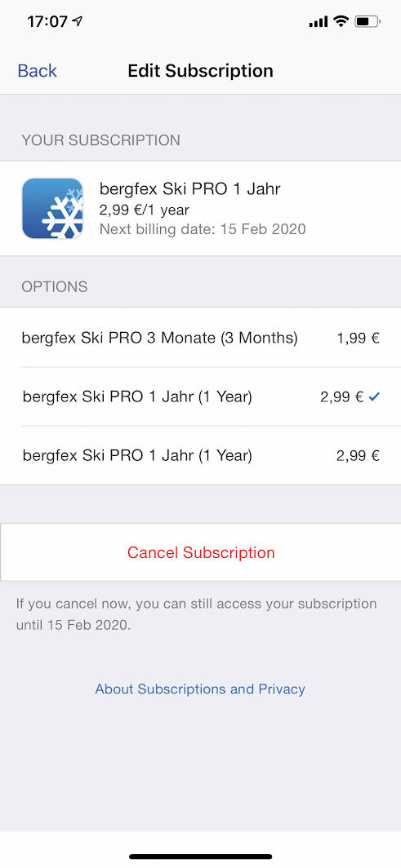Tap the Wi-Fi status icon
Image resolution: width=401 pixels, height=868 pixels.
(341, 21)
